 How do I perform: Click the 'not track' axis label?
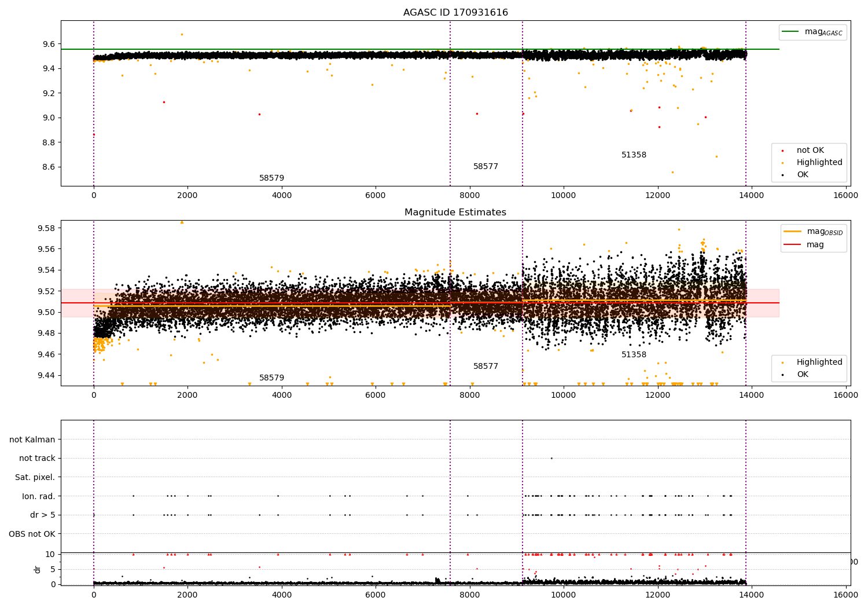click(x=37, y=458)
